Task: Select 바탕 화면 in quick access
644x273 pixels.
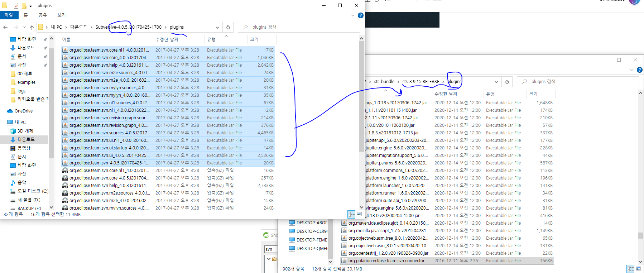Action: click(x=27, y=39)
